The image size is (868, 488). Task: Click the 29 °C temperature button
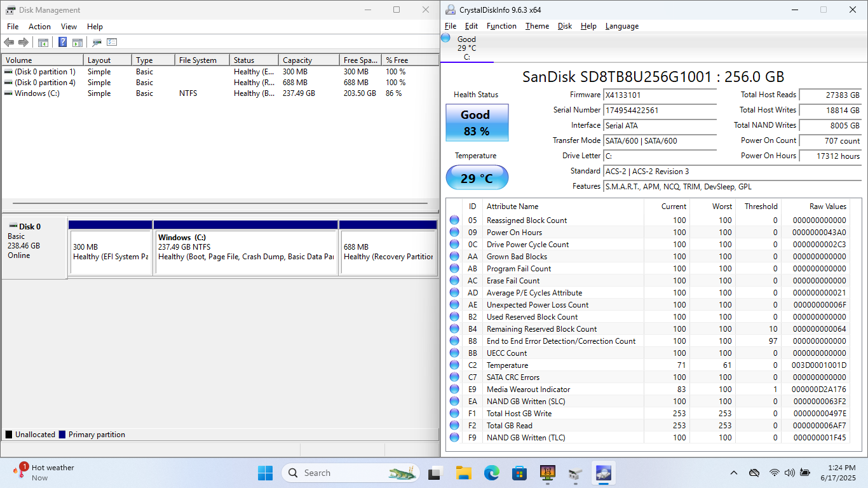[x=477, y=178]
